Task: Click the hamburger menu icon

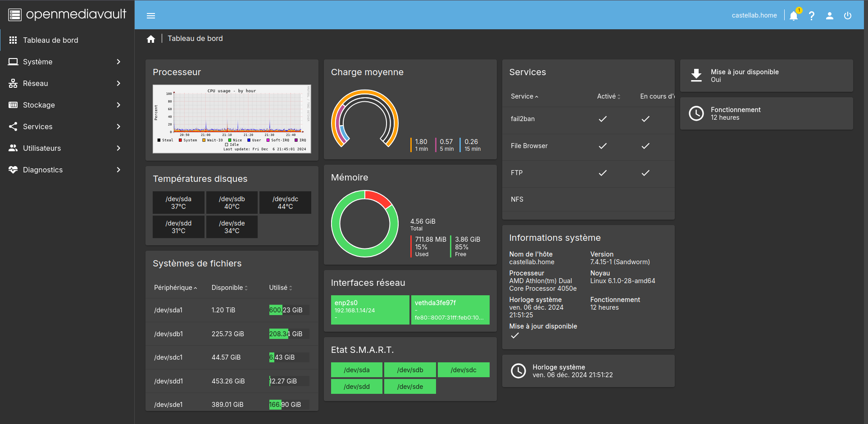Action: [x=151, y=16]
